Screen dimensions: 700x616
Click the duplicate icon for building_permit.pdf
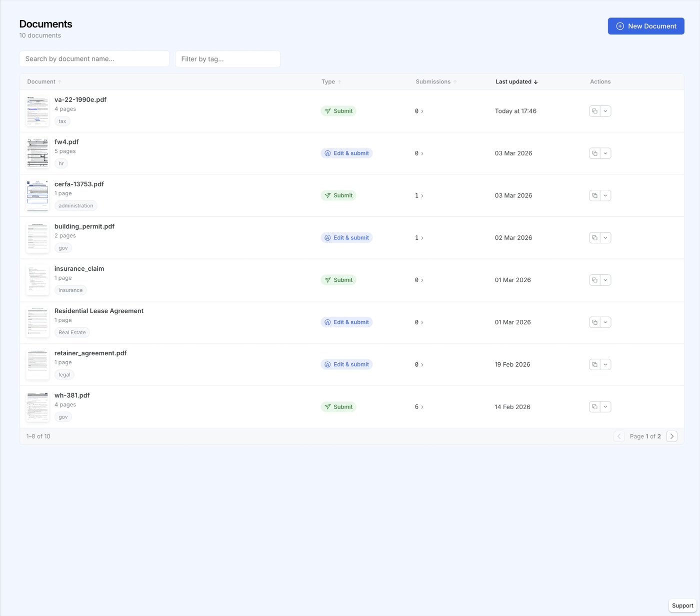click(x=594, y=238)
